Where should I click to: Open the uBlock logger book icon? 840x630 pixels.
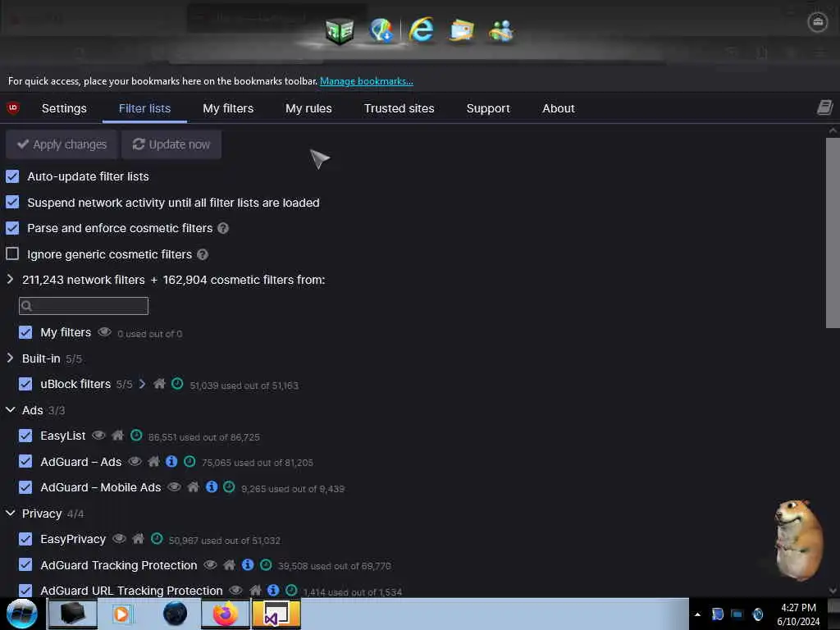pyautogui.click(x=824, y=107)
